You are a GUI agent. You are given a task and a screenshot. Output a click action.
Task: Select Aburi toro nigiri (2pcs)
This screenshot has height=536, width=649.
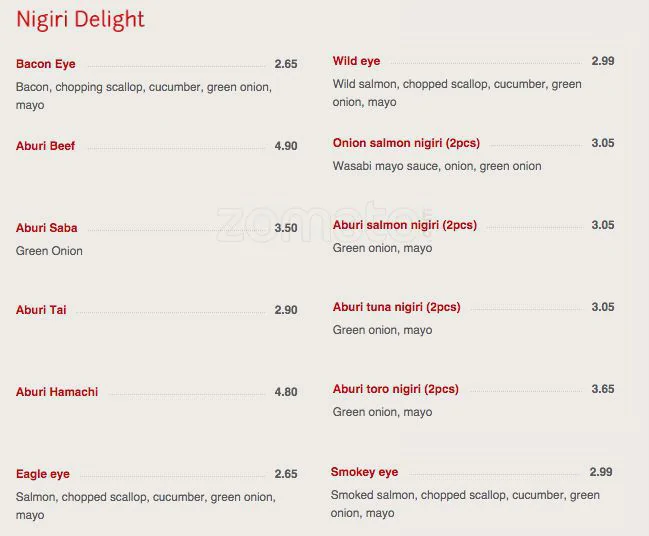(396, 389)
